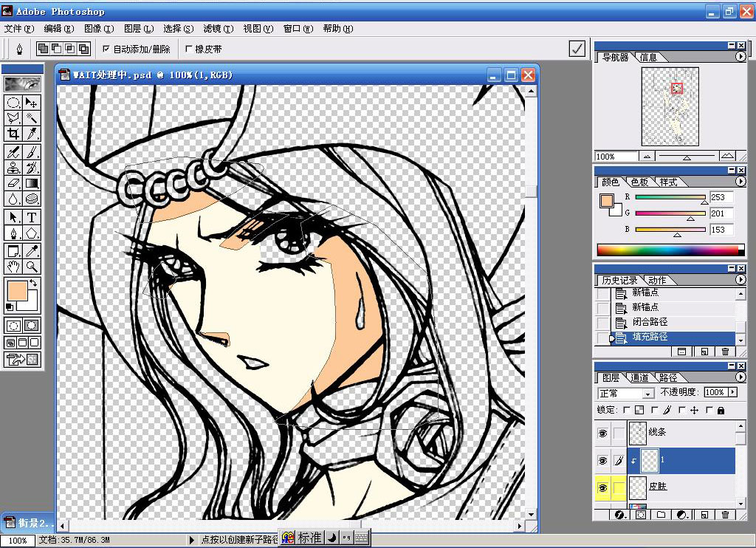Image resolution: width=756 pixels, height=548 pixels.
Task: Delete layer using Layers panel trash
Action: (725, 515)
